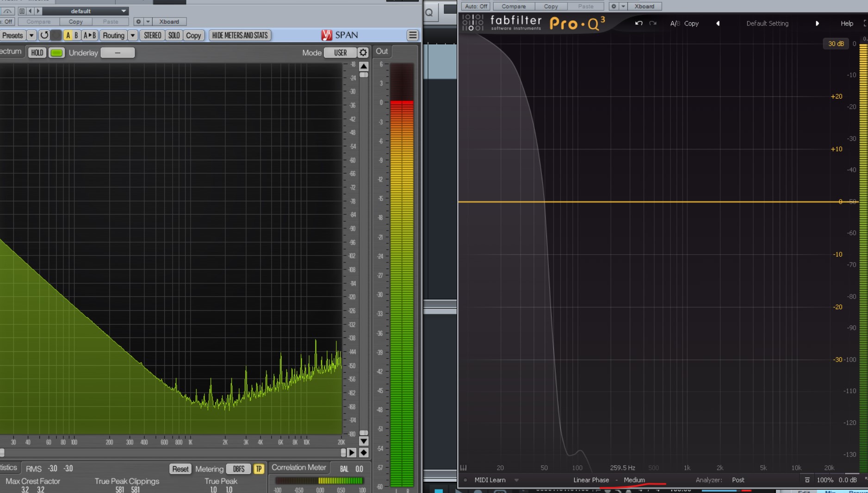Click the Pro-Q 3 undo arrow
This screenshot has height=493, width=868.
point(639,23)
